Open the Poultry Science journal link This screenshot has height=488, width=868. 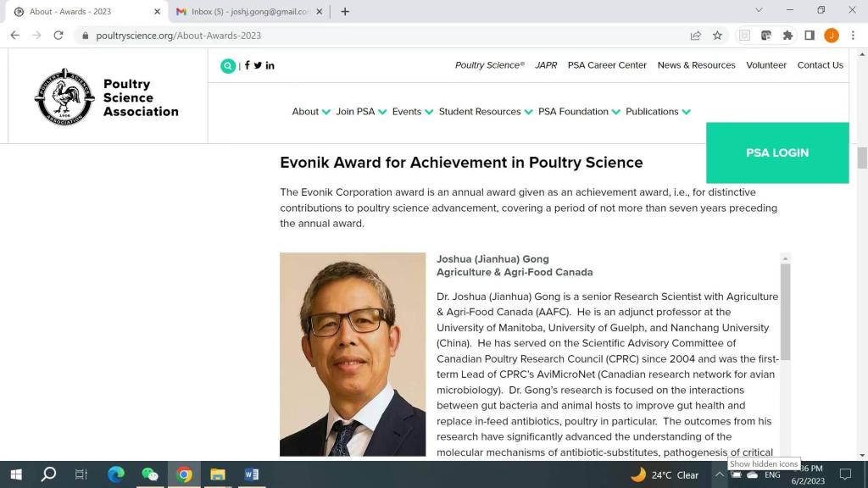pos(490,65)
